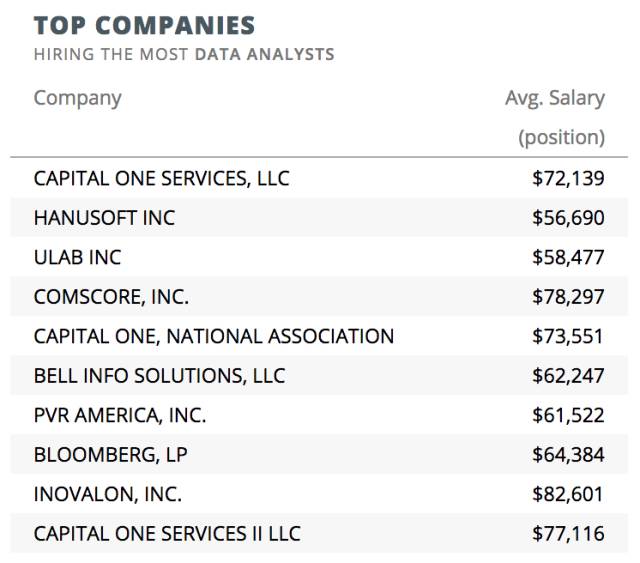Click the Top Companies heading
The width and height of the screenshot is (640, 563).
(144, 26)
